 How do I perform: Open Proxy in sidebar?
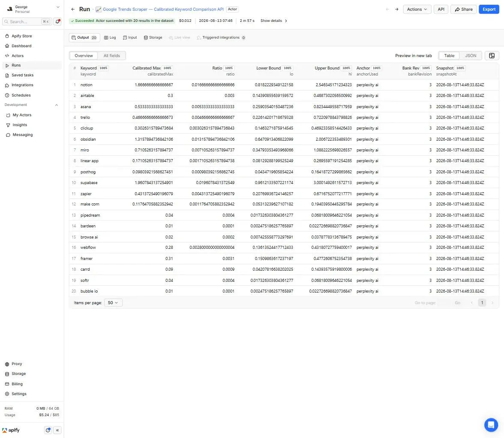point(17,364)
